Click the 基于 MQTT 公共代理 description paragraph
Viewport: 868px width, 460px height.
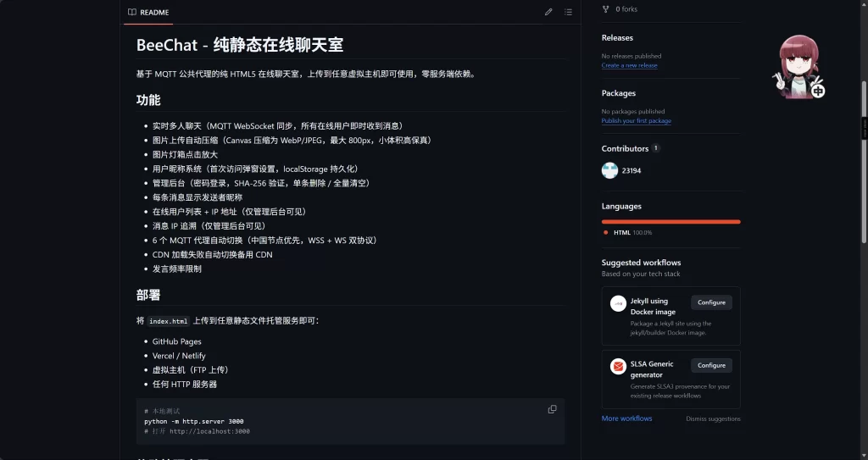pyautogui.click(x=307, y=75)
